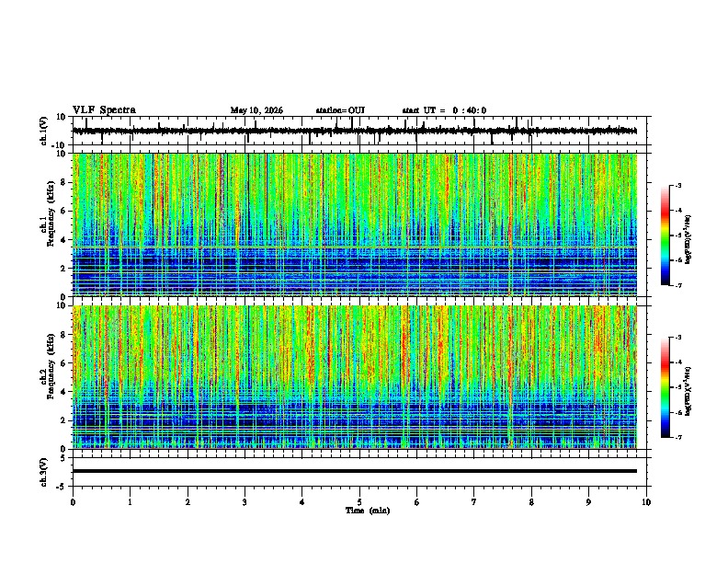The height and width of the screenshot is (563, 728).
Task: Click the ch.1 spectrogram colorbar
Action: 665,236
